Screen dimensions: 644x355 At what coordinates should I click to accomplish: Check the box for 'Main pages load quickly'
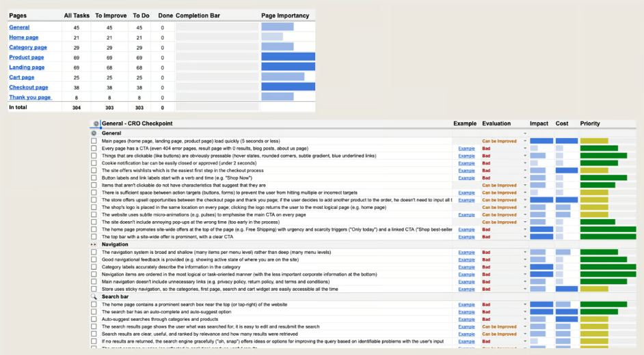click(x=94, y=141)
